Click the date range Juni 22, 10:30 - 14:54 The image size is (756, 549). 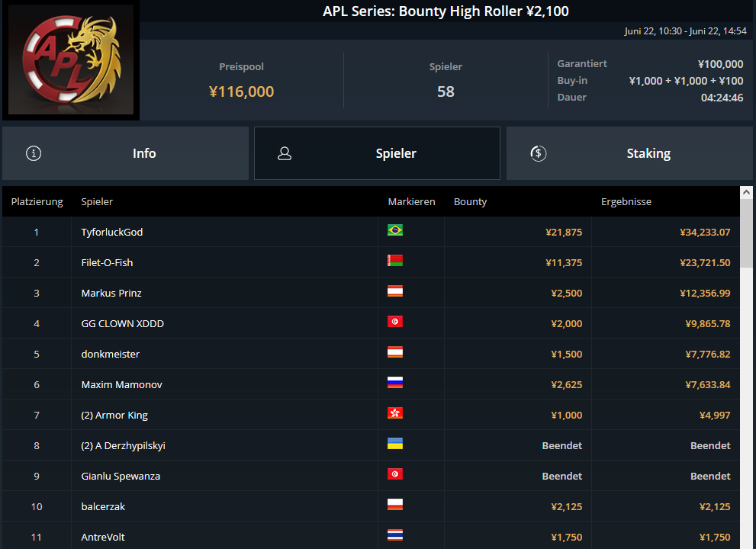point(685,30)
